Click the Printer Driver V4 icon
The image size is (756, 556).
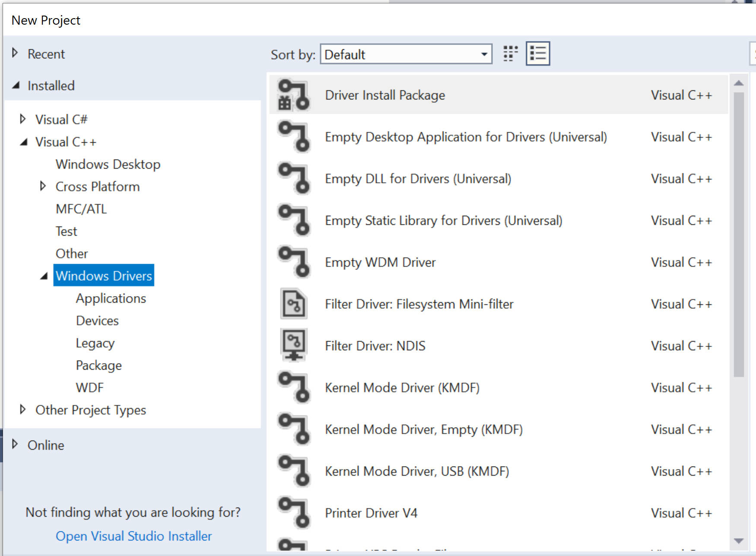(x=294, y=513)
